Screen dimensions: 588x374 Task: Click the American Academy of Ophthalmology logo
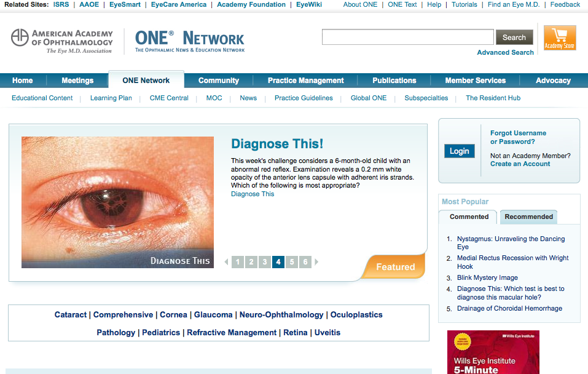(x=62, y=41)
